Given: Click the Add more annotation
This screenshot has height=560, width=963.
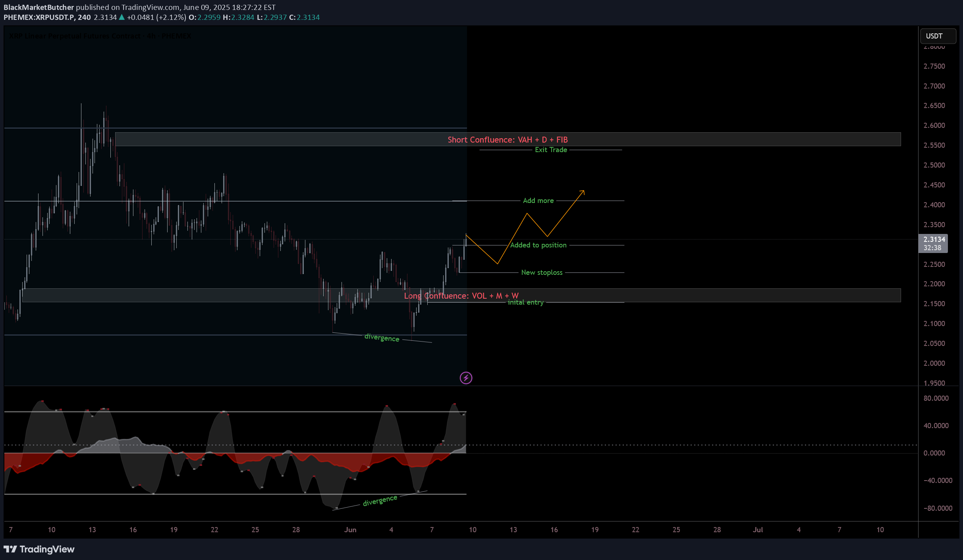Looking at the screenshot, I should click(x=538, y=201).
